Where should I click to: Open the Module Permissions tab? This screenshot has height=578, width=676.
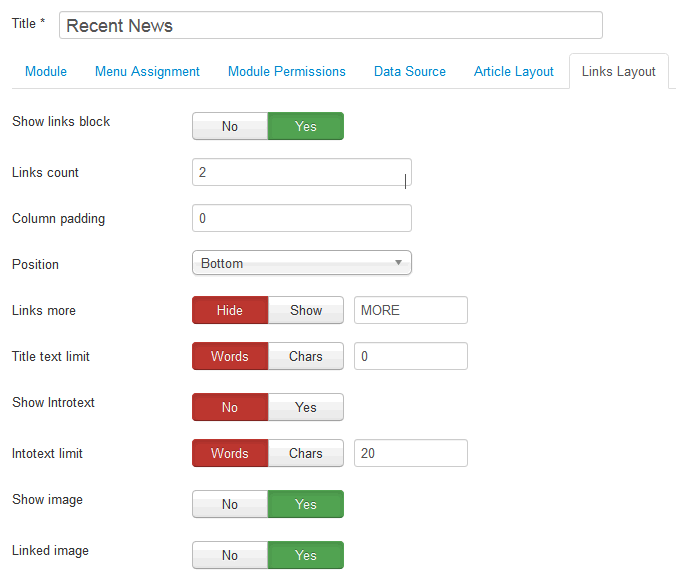[287, 71]
